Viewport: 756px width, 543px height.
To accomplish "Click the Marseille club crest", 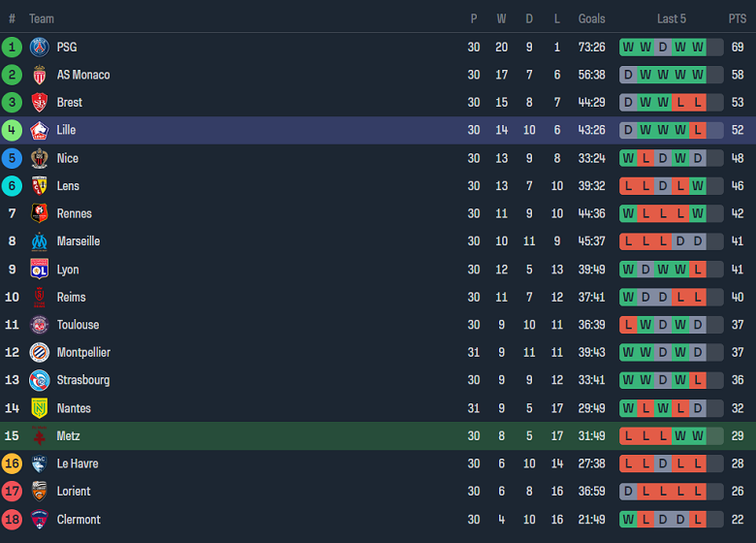I will [x=39, y=241].
